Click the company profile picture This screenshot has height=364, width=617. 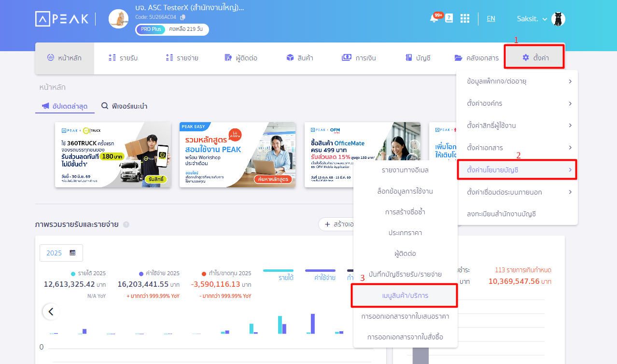[118, 19]
